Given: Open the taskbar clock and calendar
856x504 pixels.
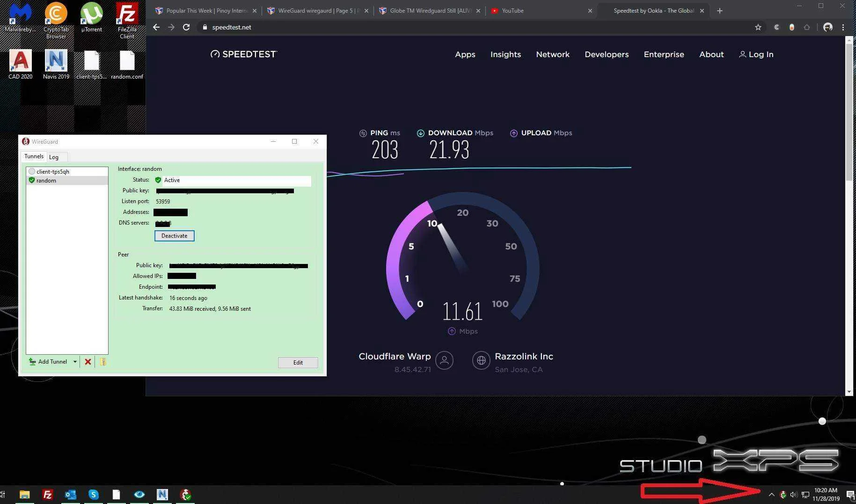Looking at the screenshot, I should click(826, 495).
